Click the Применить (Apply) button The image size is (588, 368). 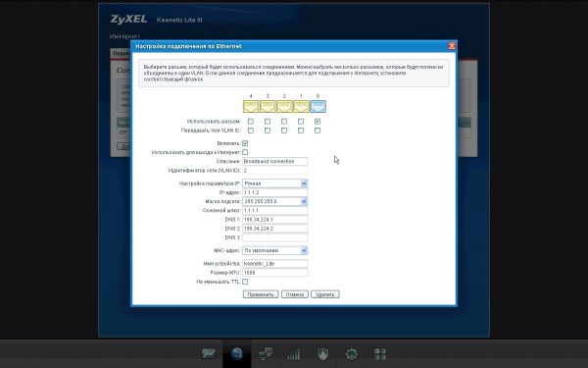(x=261, y=294)
